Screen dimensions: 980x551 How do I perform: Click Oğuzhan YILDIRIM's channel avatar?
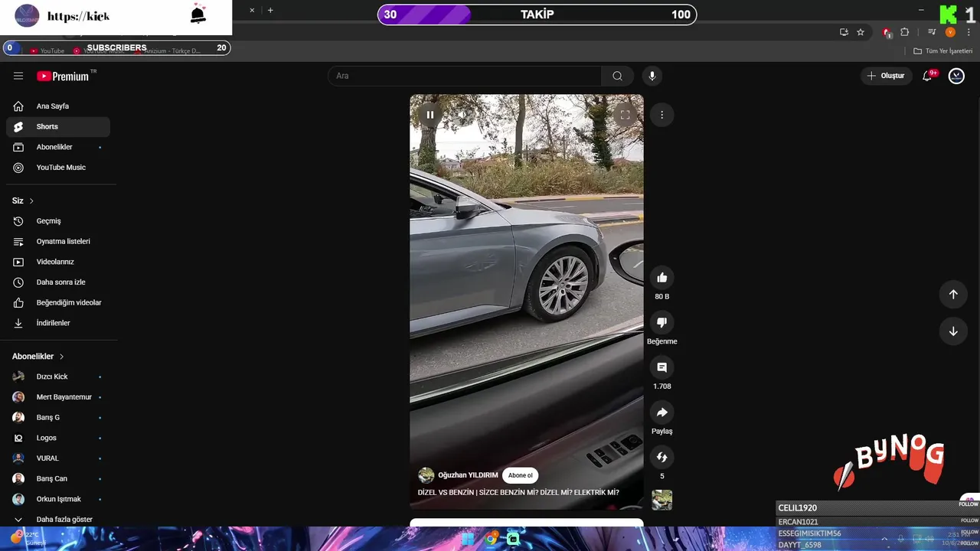pyautogui.click(x=426, y=475)
